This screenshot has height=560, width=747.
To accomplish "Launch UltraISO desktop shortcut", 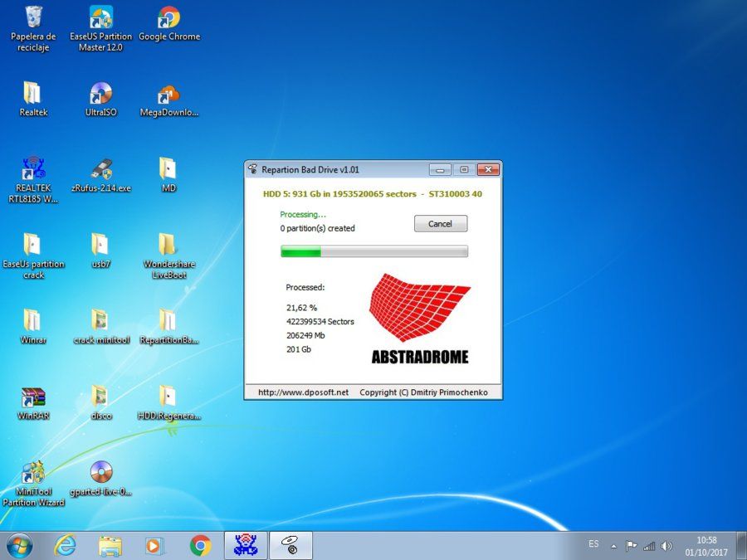I will coord(100,99).
